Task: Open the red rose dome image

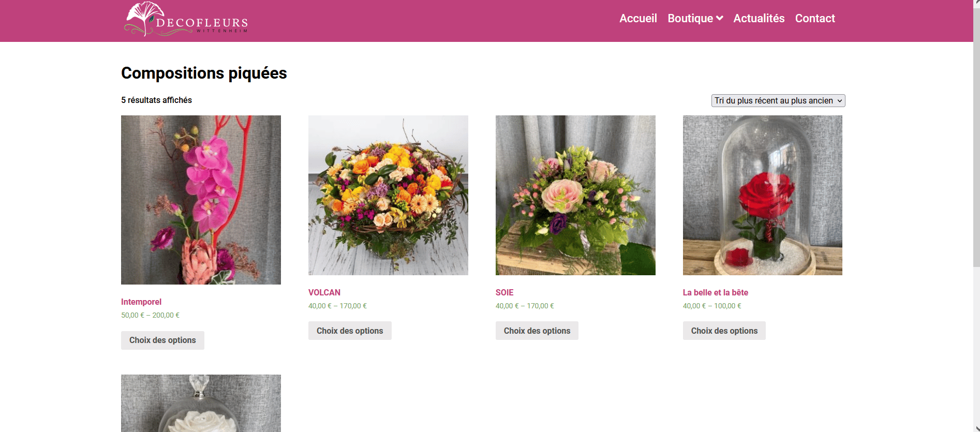Action: [x=762, y=195]
